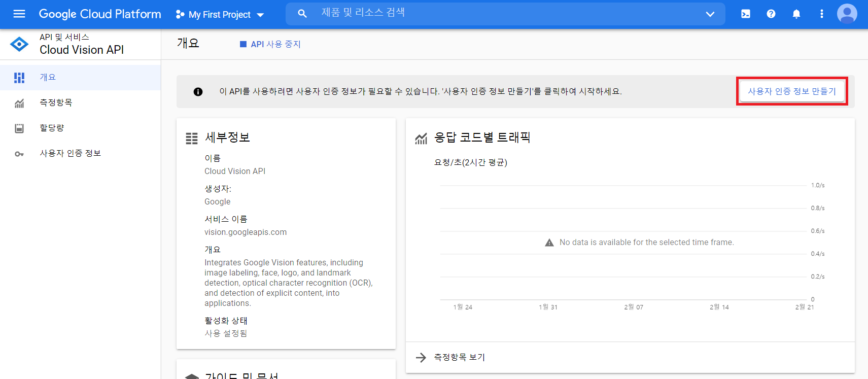The height and width of the screenshot is (379, 868).
Task: Click the 사용 설정됨 status text
Action: point(226,333)
